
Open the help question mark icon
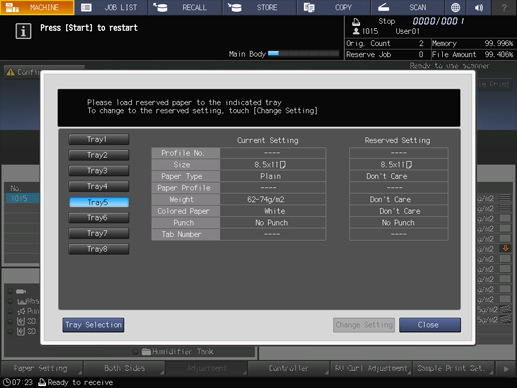[504, 7]
